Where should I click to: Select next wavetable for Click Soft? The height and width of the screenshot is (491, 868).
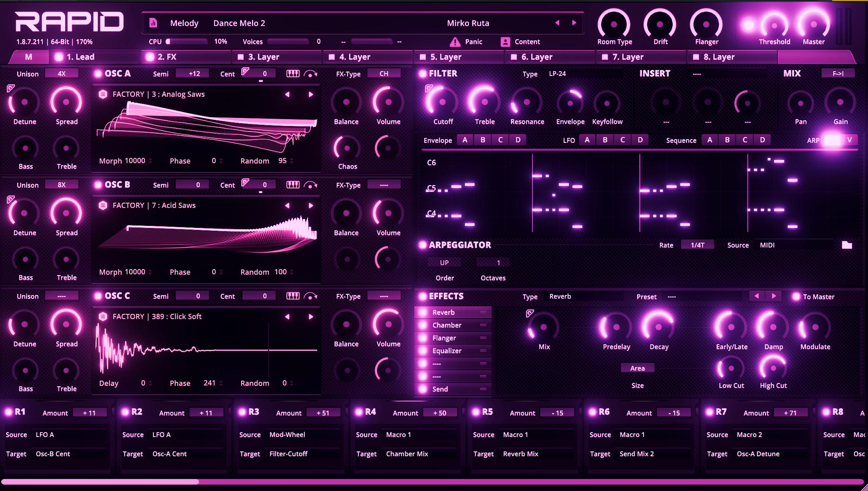pyautogui.click(x=311, y=317)
